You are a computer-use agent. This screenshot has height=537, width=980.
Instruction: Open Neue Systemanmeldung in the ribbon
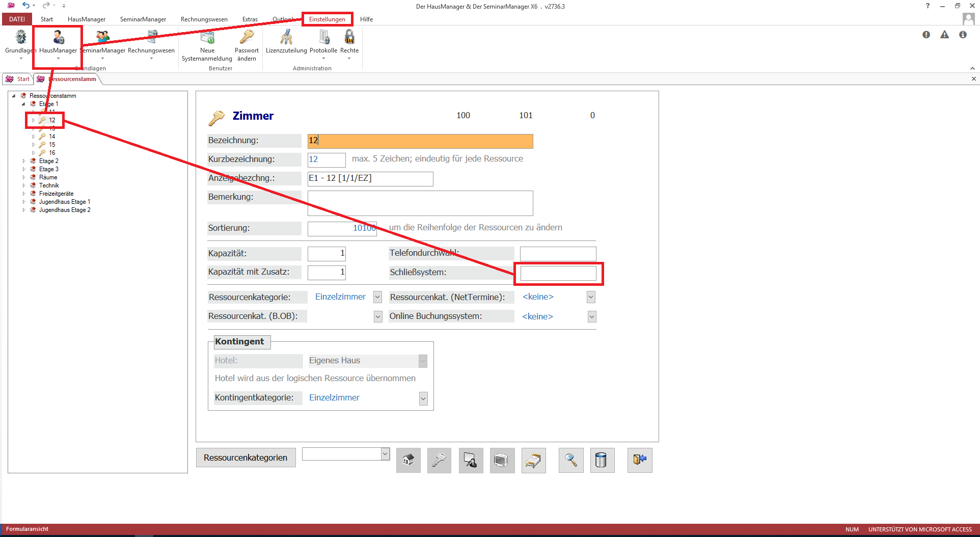[207, 38]
